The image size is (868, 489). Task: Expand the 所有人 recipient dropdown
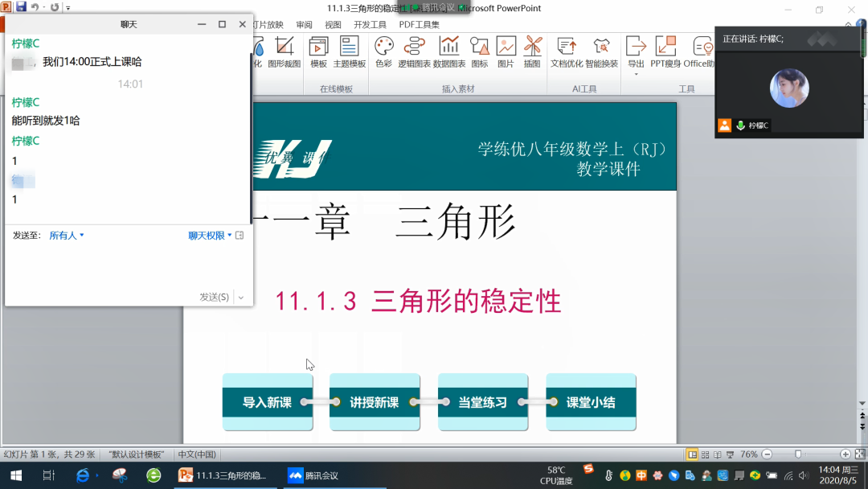coord(67,236)
